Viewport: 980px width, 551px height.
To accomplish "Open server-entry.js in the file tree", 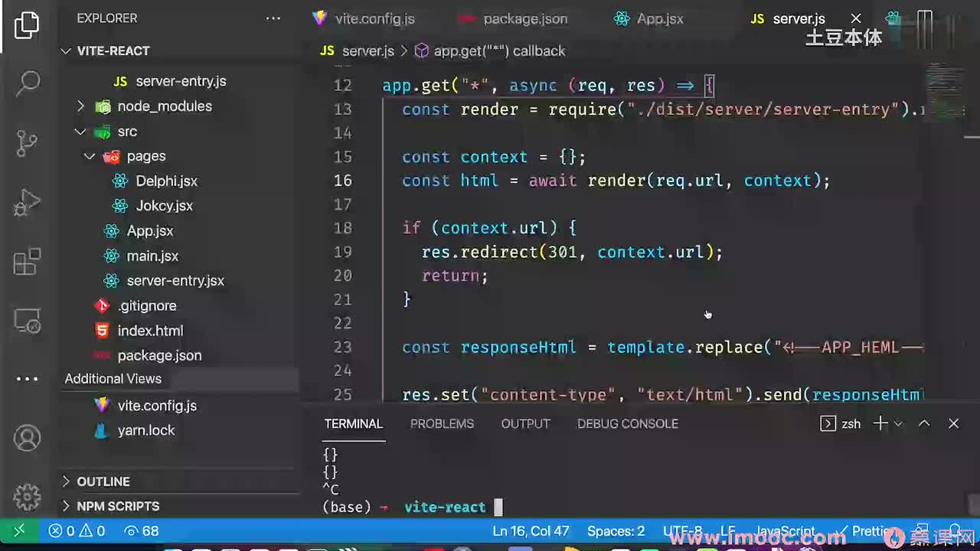I will [x=181, y=81].
